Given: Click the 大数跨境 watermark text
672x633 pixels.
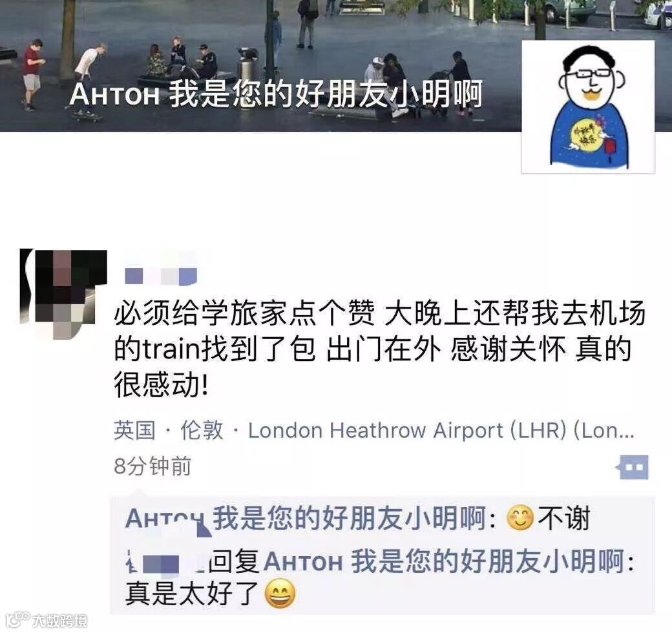Looking at the screenshot, I should click(60, 621).
